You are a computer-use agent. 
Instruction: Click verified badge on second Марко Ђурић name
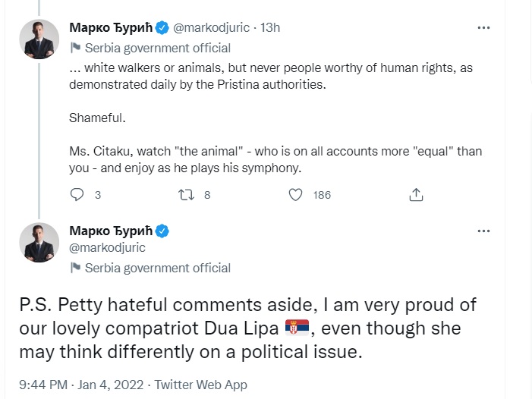[162, 231]
